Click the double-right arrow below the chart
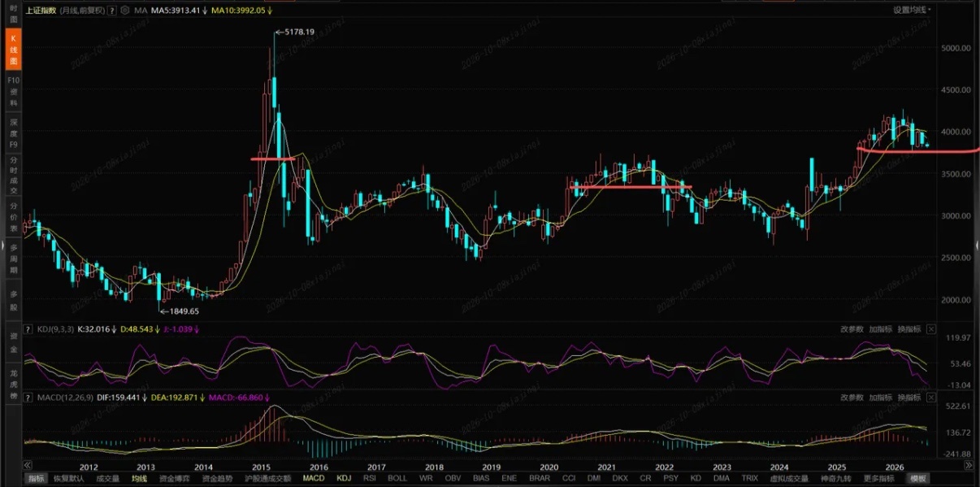This screenshot has width=980, height=487. [967, 465]
